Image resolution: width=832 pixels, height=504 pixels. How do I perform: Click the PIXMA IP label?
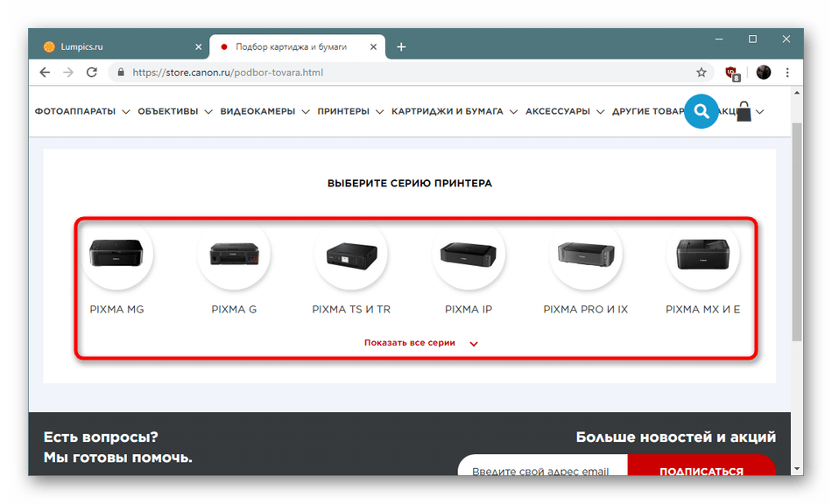[x=469, y=310]
